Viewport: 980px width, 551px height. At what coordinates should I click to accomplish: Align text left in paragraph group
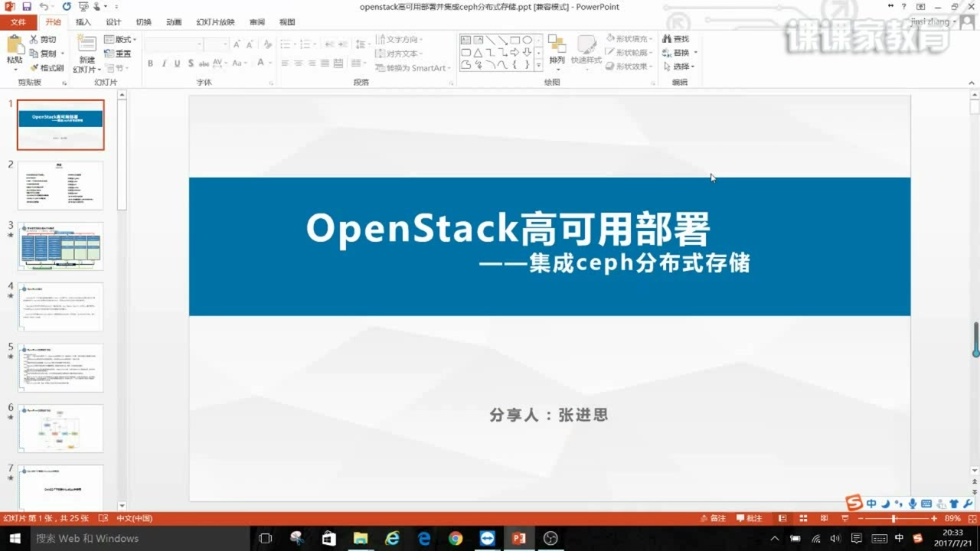coord(285,63)
